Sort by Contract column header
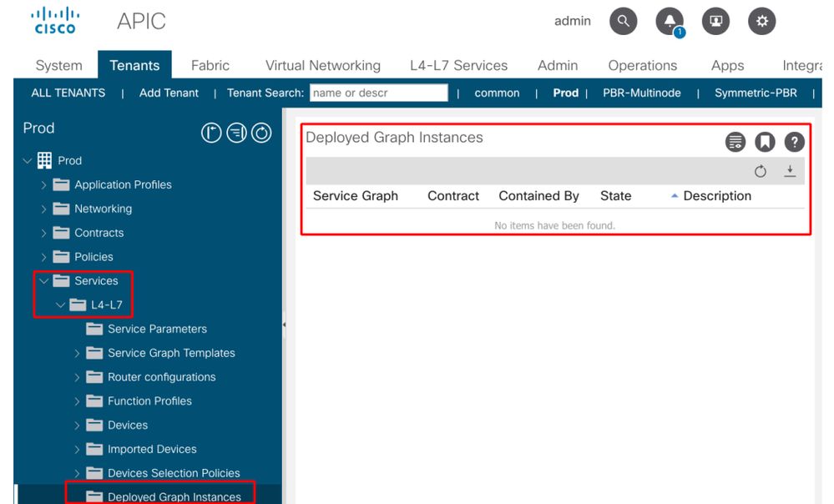This screenshot has width=834, height=504. [453, 196]
